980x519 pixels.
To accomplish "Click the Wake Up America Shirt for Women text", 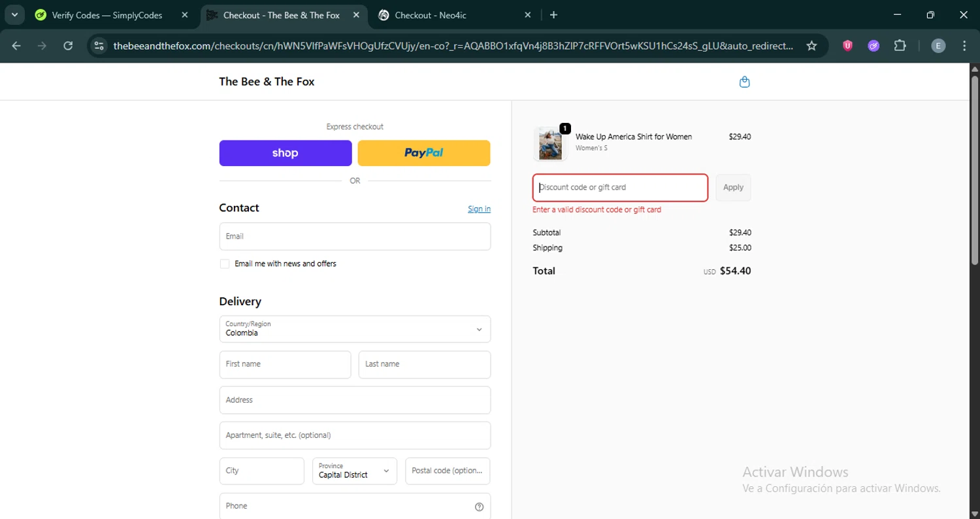I will tap(634, 137).
